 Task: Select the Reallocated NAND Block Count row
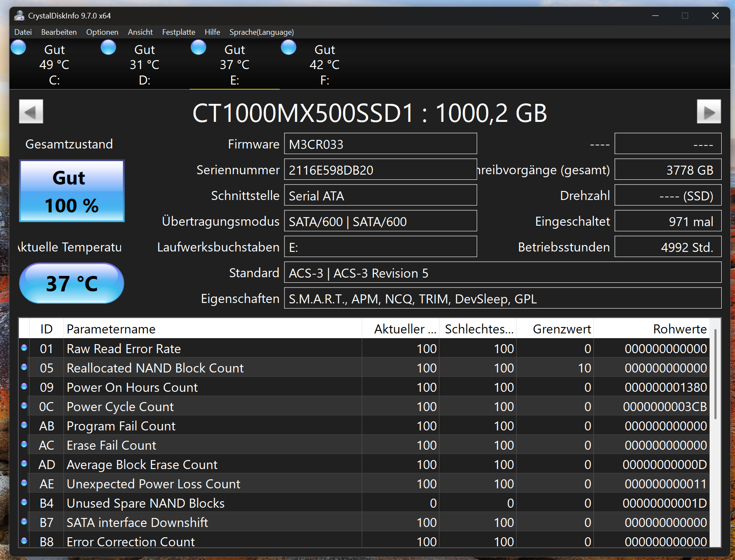364,367
